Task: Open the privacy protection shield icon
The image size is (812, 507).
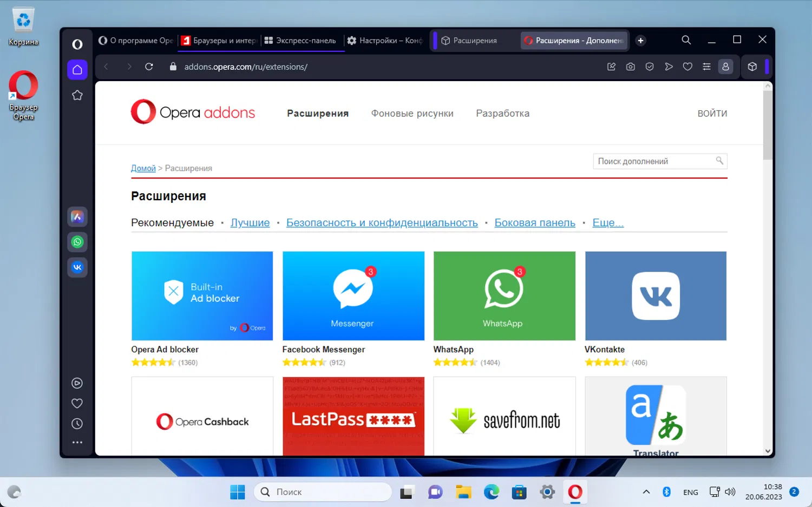Action: [650, 67]
